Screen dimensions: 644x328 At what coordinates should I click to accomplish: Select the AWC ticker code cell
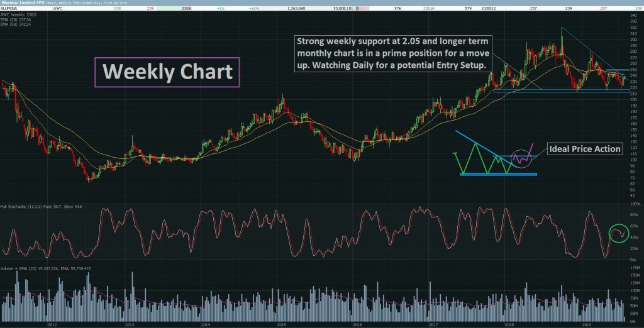click(x=57, y=8)
